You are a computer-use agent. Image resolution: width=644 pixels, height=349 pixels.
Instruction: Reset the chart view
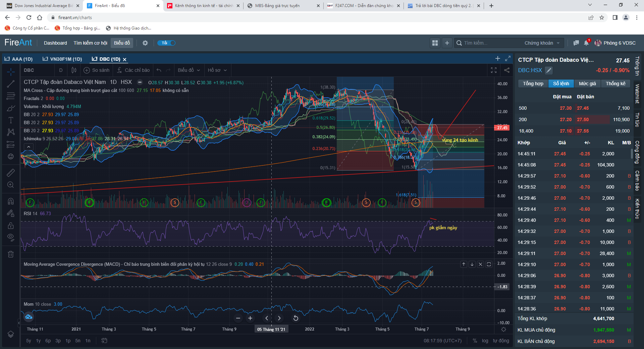click(x=296, y=318)
